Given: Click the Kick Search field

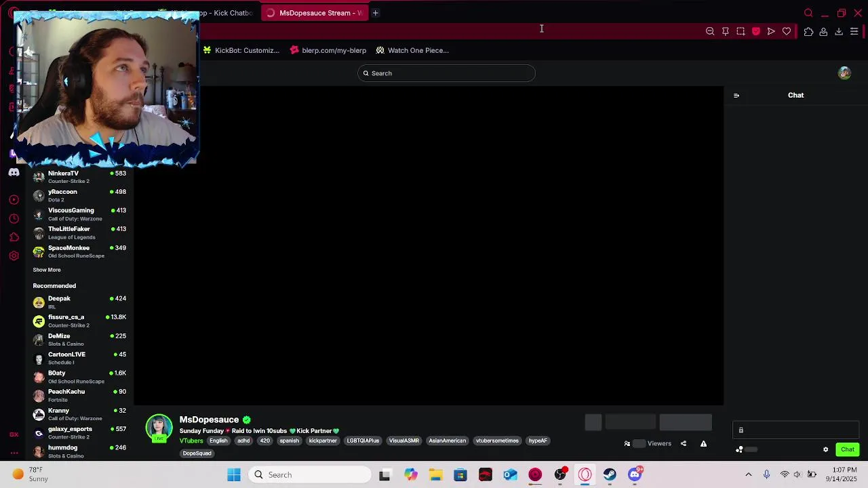Looking at the screenshot, I should (446, 73).
